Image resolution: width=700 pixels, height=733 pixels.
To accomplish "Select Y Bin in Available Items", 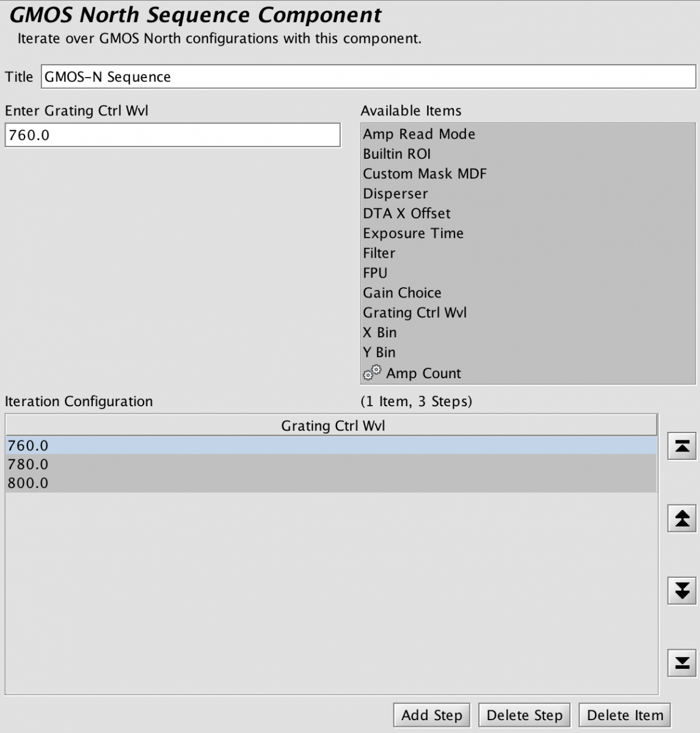I will pos(528,352).
